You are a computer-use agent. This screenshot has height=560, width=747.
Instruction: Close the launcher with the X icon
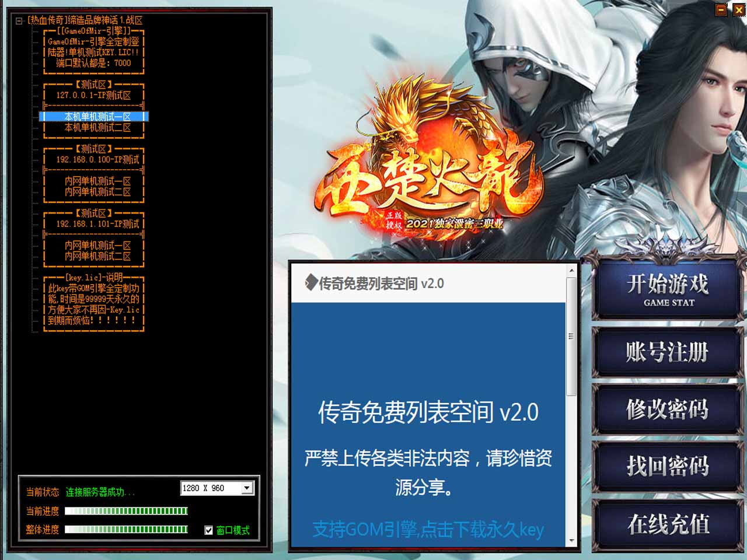(739, 9)
